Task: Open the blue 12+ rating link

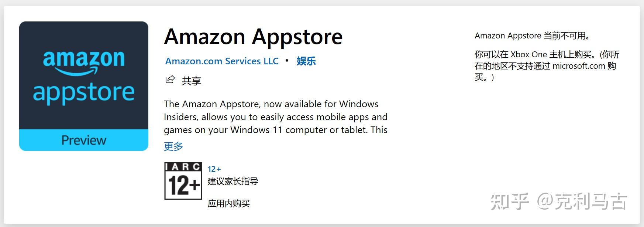Action: (214, 169)
